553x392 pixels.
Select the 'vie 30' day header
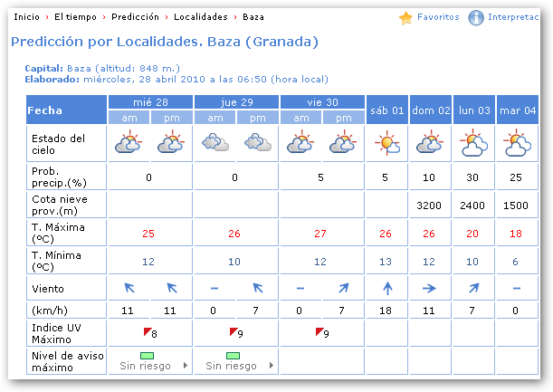[x=321, y=101]
